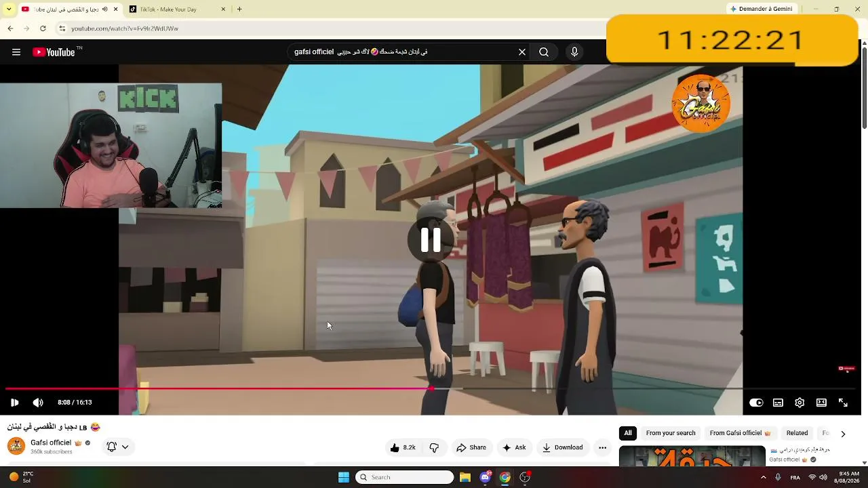Open the tab search dropdown in Chrome
868x488 pixels.
point(9,9)
